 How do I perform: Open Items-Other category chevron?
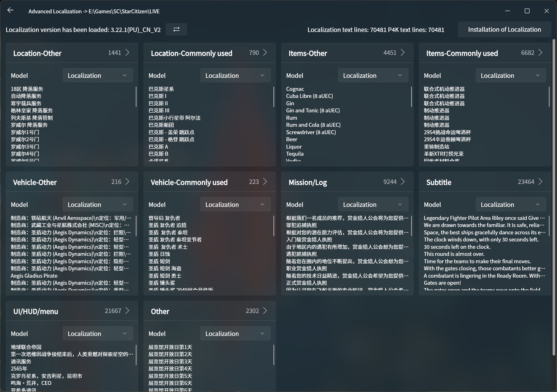[x=403, y=53]
